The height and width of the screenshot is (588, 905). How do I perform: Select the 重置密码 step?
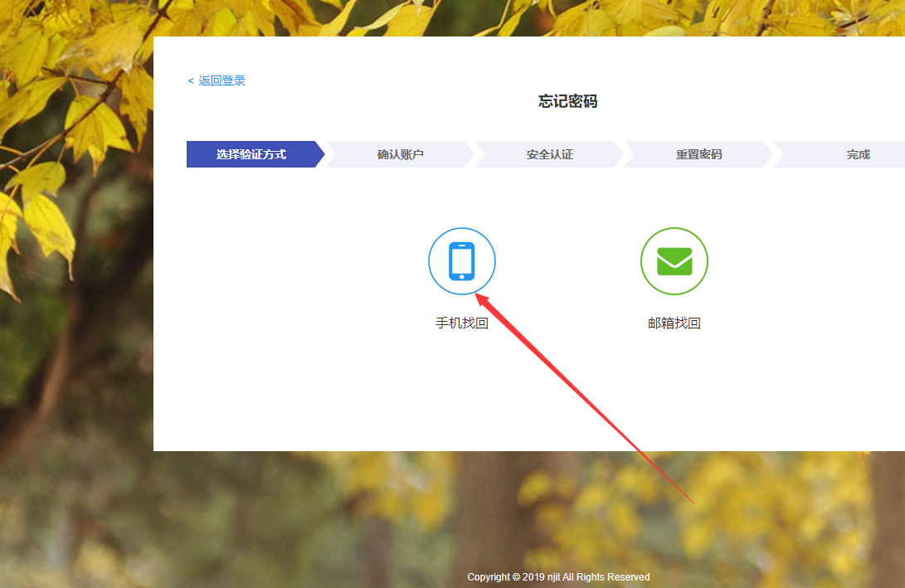pos(698,154)
